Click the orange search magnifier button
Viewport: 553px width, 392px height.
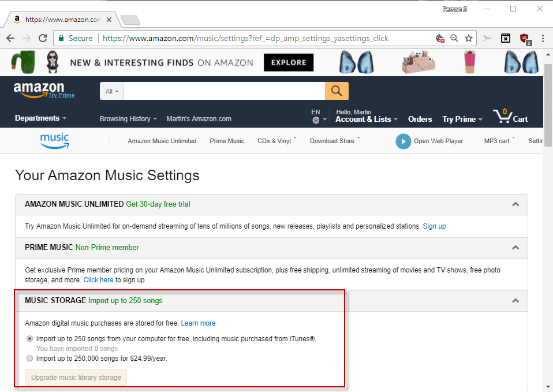pos(337,91)
